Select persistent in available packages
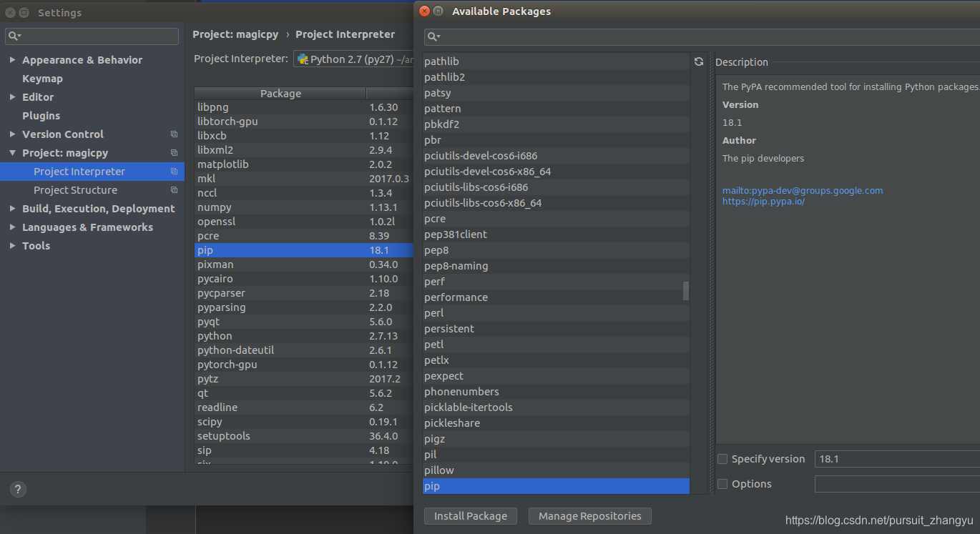Image resolution: width=980 pixels, height=534 pixels. [556, 329]
